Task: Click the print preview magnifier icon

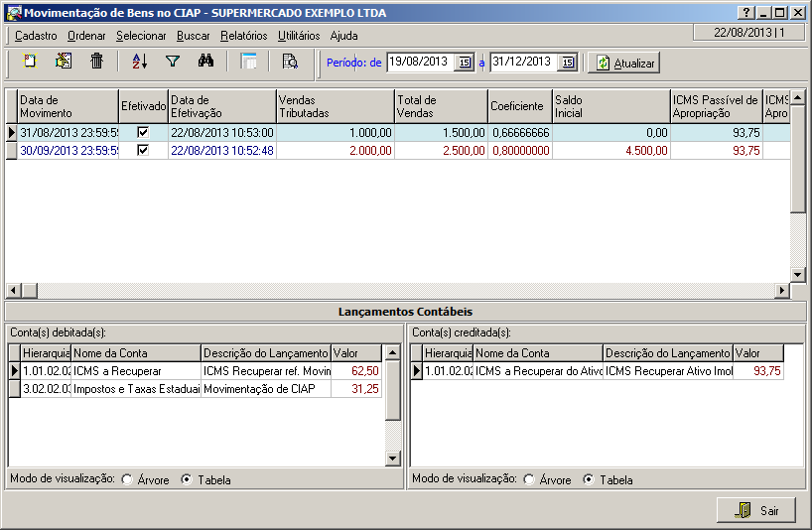Action: pyautogui.click(x=290, y=62)
